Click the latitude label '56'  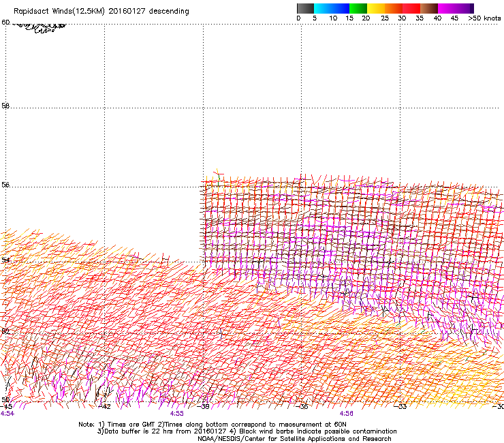pos(5,185)
